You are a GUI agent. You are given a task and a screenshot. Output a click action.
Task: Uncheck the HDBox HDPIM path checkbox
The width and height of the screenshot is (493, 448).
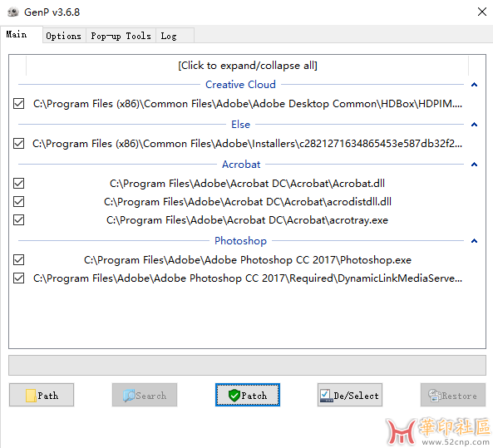click(x=19, y=103)
